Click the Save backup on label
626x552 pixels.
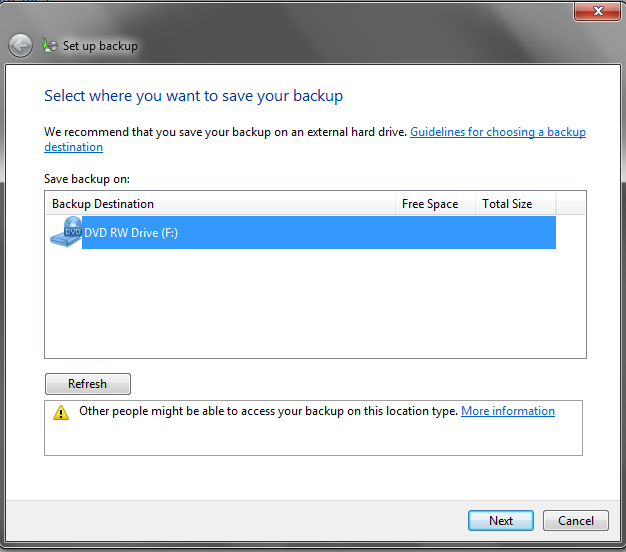coord(87,179)
